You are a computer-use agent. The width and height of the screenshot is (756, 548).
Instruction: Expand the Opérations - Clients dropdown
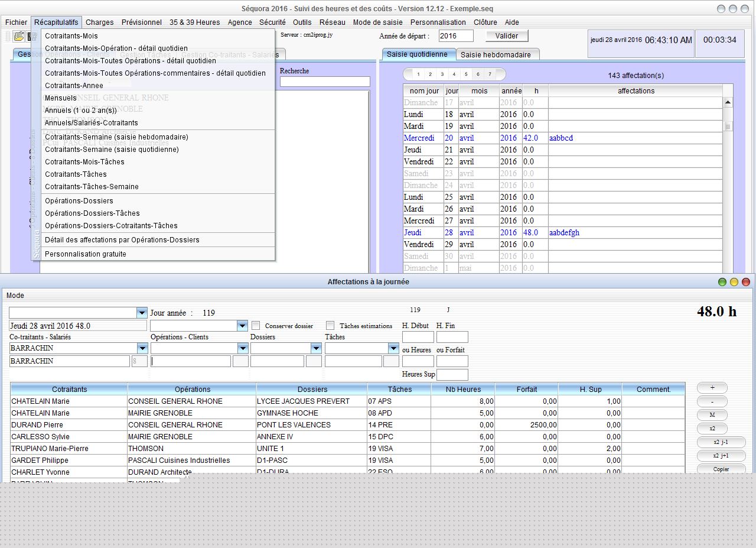tap(243, 348)
